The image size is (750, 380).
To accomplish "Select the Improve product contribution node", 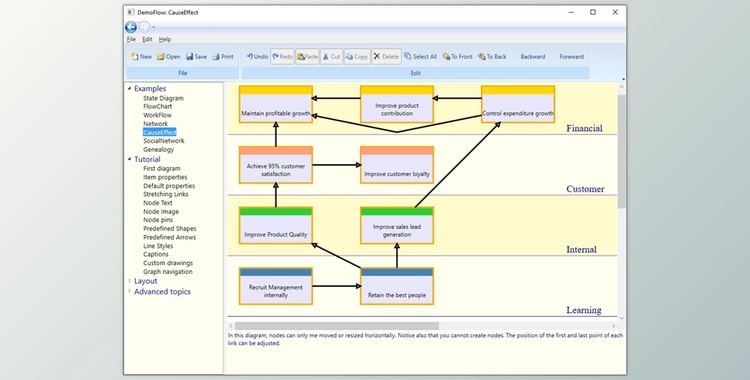I will pos(397,104).
